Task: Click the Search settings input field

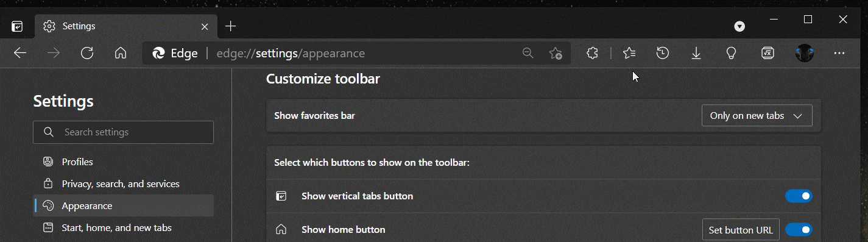Action: (124, 132)
